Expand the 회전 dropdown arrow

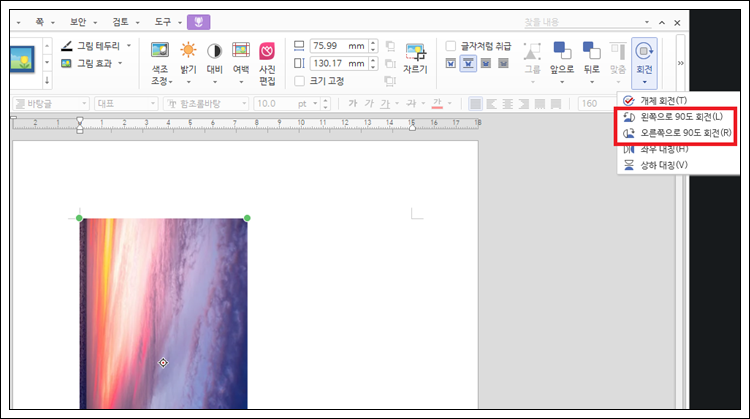tap(644, 82)
